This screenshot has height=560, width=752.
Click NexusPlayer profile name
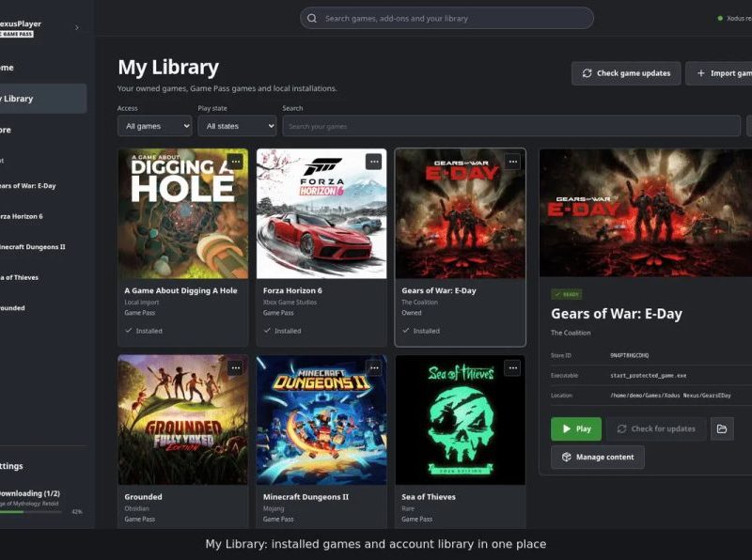[21, 23]
